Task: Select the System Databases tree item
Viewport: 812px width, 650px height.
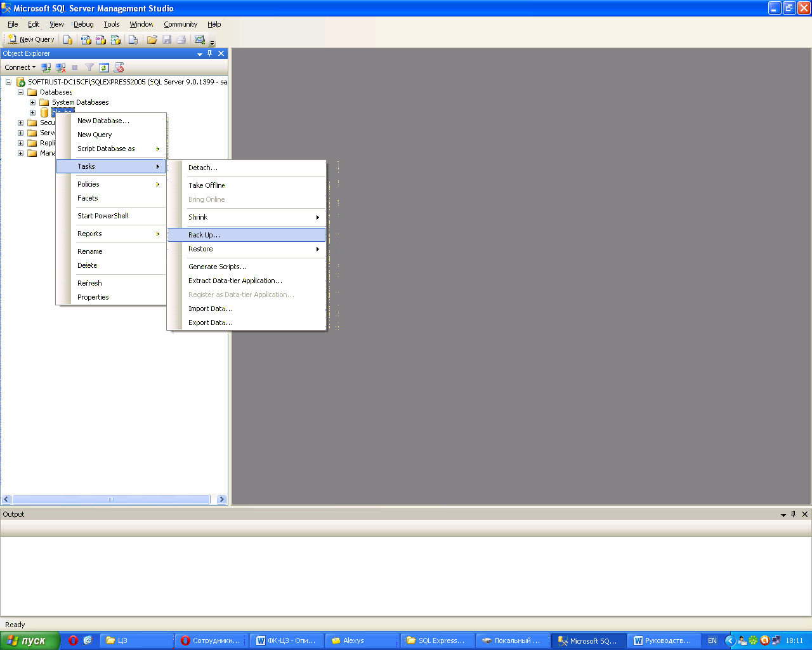Action: pos(80,102)
